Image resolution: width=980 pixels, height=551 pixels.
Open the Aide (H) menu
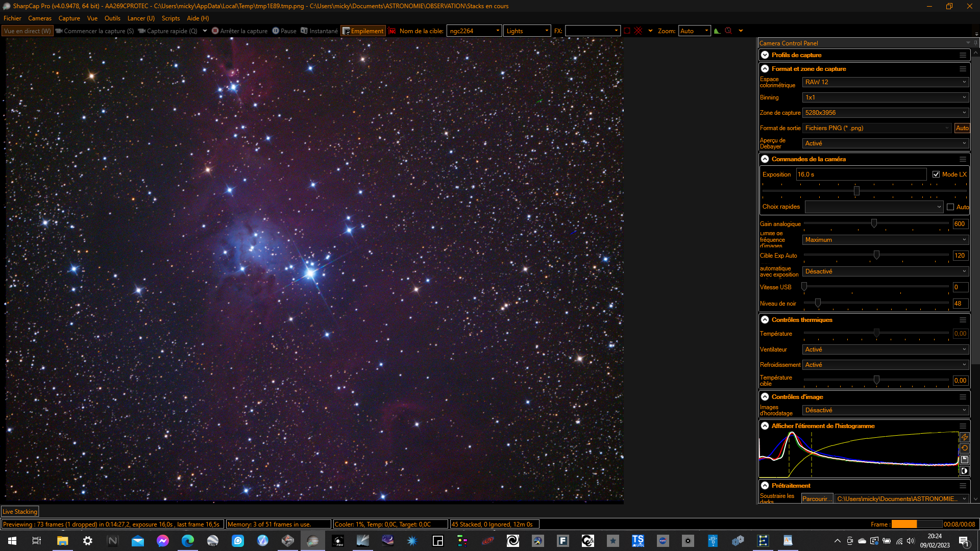(198, 18)
